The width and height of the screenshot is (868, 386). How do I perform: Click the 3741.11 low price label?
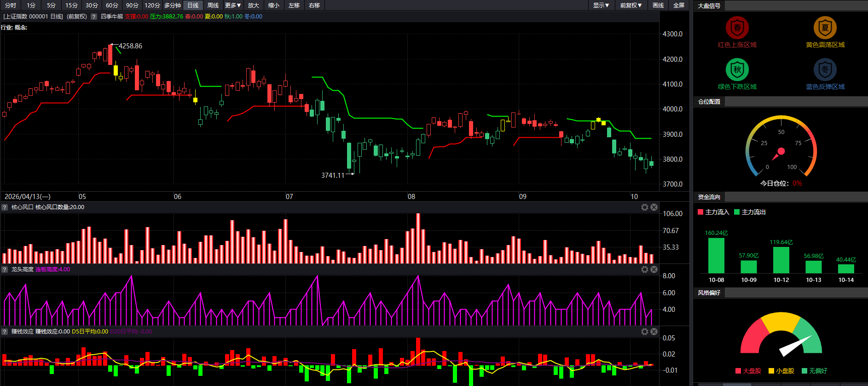pyautogui.click(x=333, y=175)
